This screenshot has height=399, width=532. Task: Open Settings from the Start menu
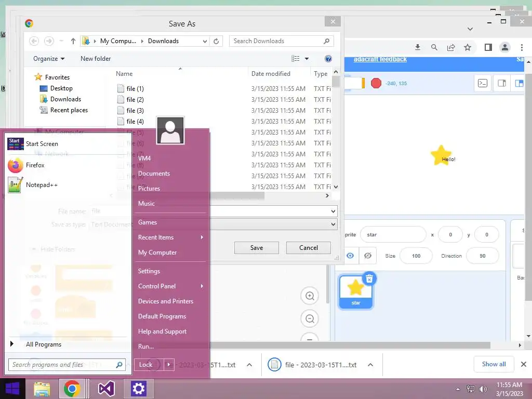click(x=149, y=271)
